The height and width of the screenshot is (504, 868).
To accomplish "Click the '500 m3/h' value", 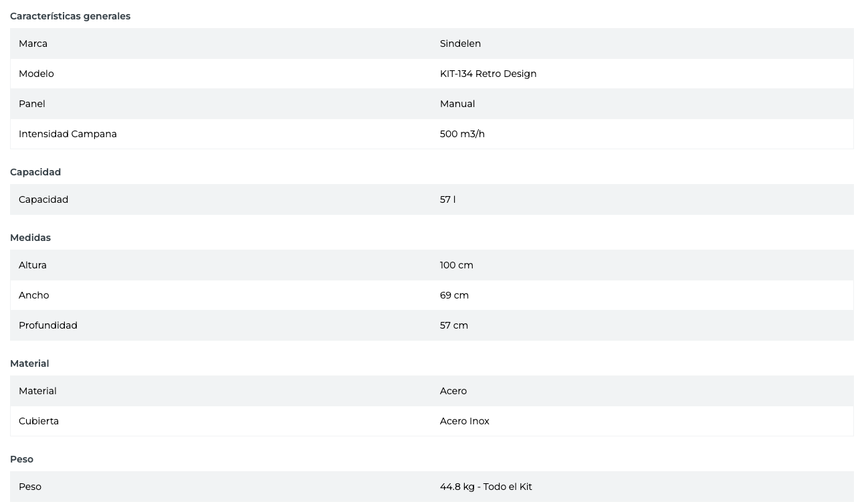I will pos(462,134).
